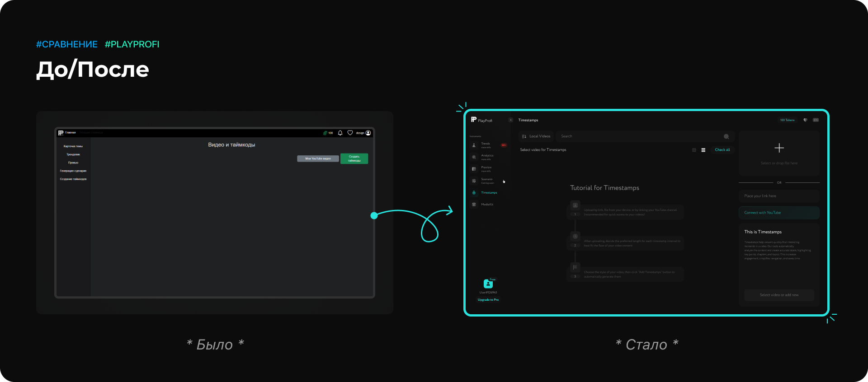Click the Place your link here field
868x382 pixels.
coord(779,196)
